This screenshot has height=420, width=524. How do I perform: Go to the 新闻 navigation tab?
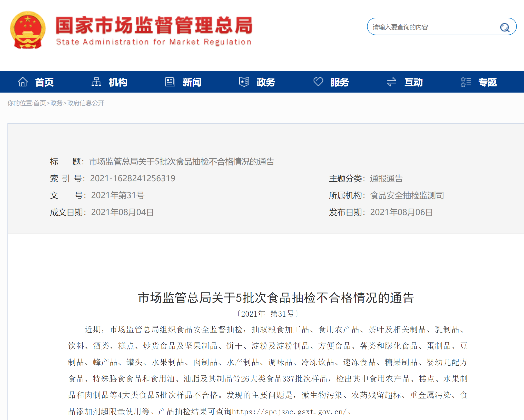(192, 82)
